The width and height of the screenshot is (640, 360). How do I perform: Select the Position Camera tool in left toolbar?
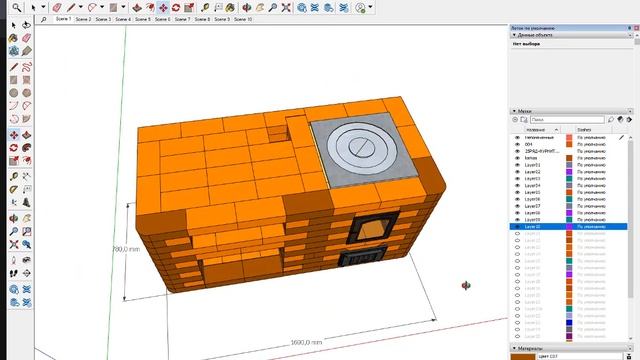click(x=13, y=260)
